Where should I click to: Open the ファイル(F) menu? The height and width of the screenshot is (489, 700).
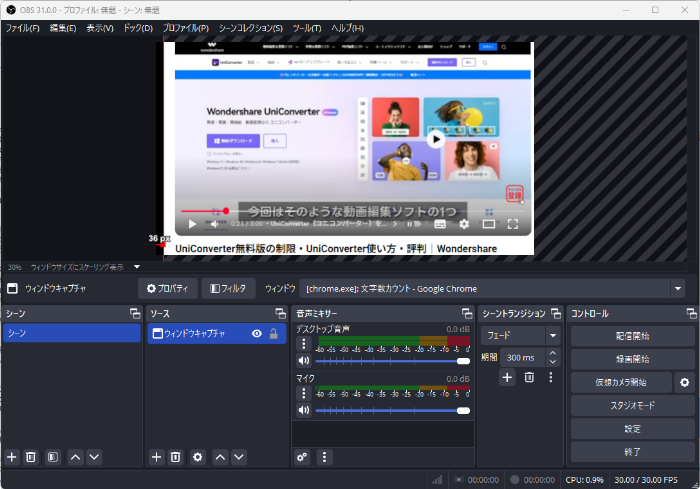22,28
